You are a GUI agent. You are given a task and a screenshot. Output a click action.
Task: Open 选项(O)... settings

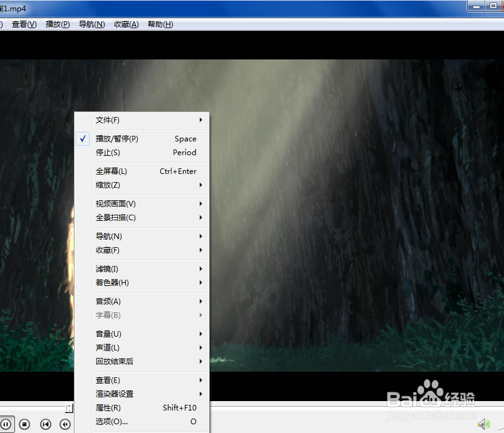[141, 422]
